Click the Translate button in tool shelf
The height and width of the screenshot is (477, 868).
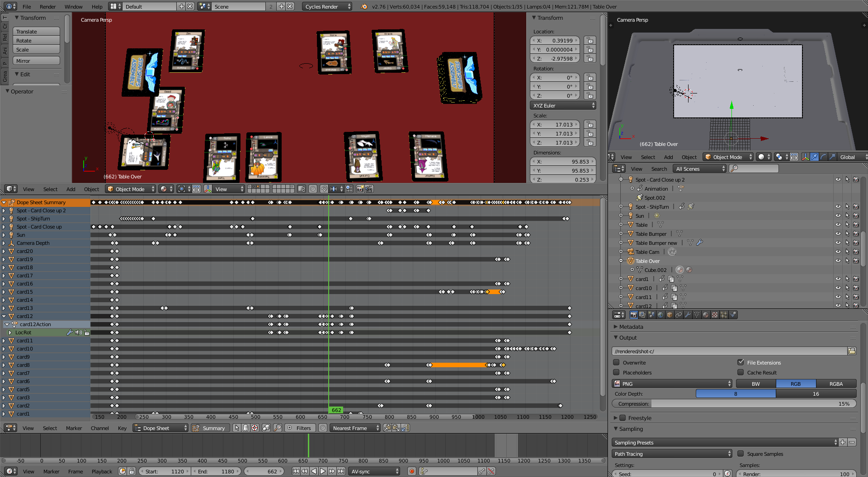click(x=37, y=31)
